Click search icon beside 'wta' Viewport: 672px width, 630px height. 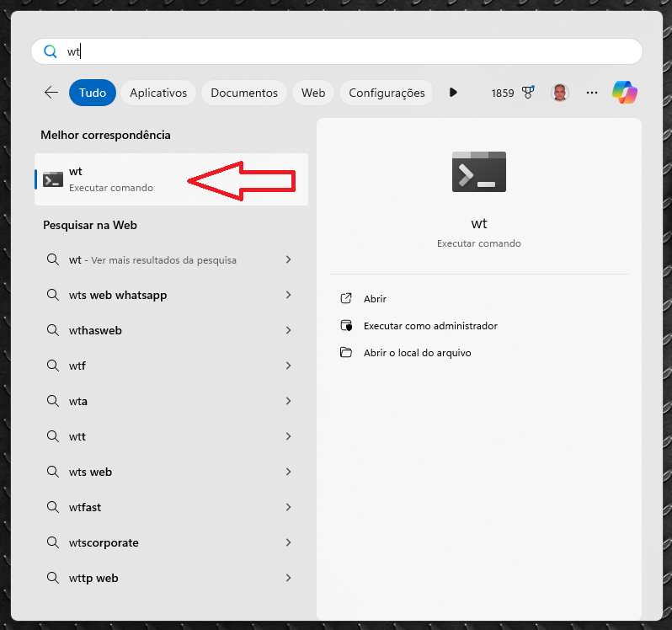53,401
